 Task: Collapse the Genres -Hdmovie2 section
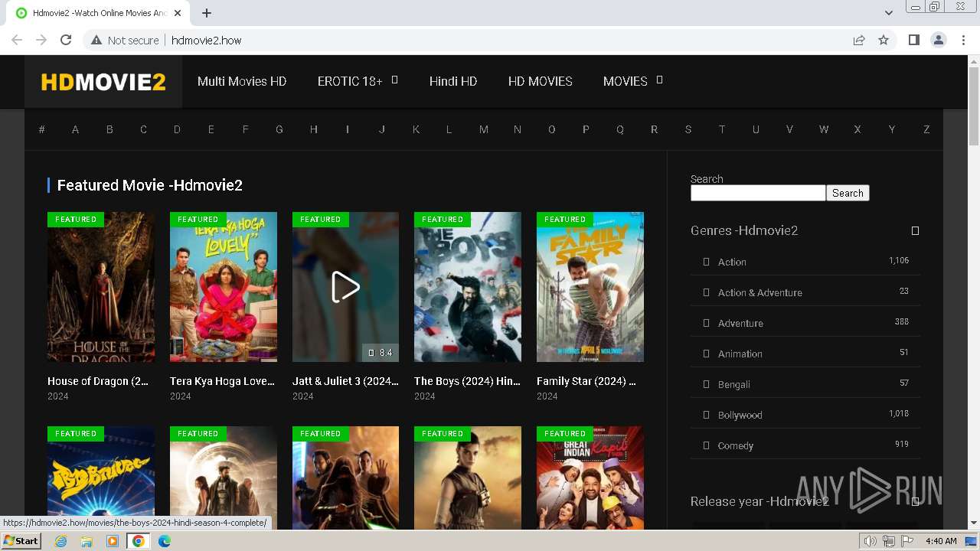click(x=915, y=230)
